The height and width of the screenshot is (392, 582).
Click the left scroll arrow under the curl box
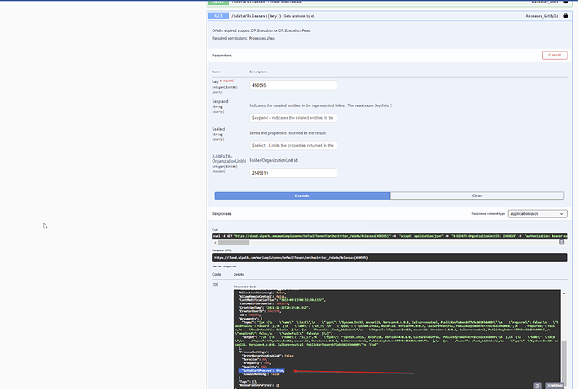[215, 243]
